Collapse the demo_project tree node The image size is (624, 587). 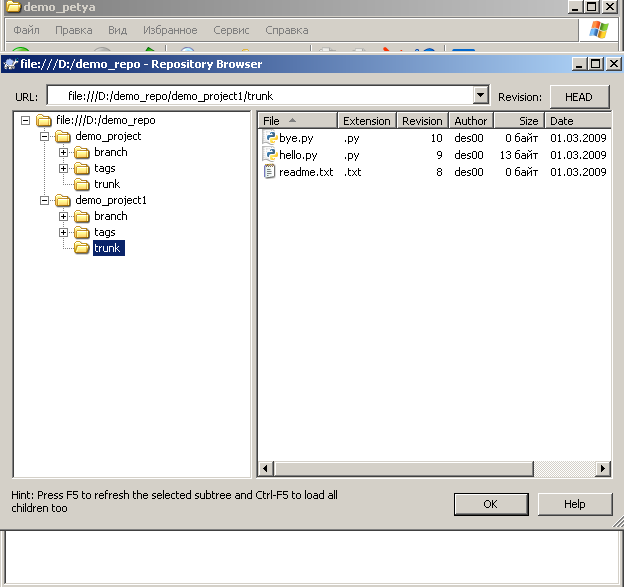pos(45,137)
